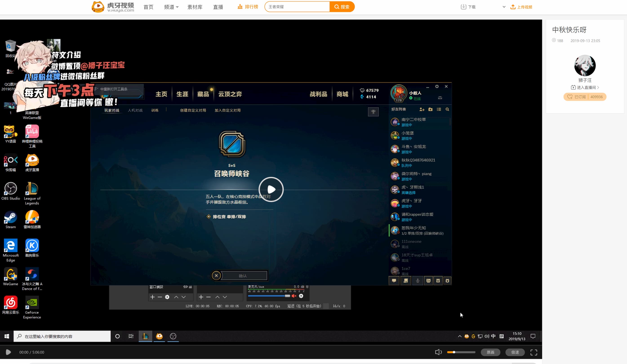Toggle visibility of the 窗口捕获 source in OBS
The image size is (627, 364).
pos(185,287)
